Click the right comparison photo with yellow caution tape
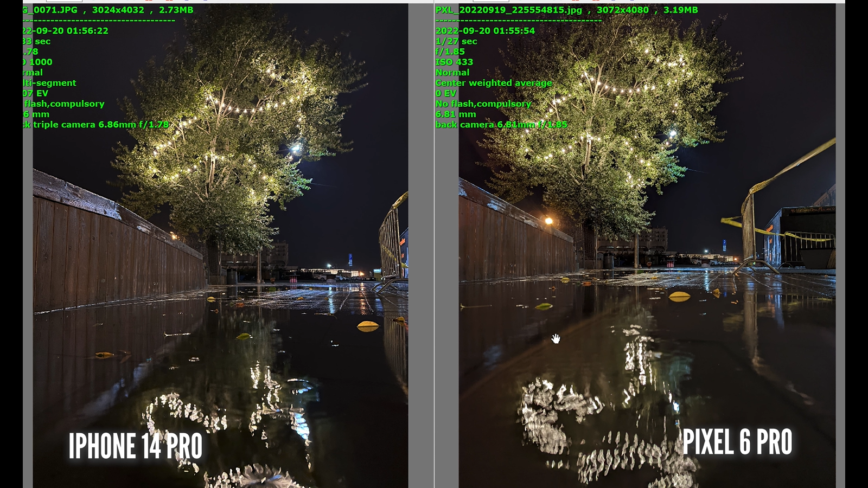 point(647,246)
